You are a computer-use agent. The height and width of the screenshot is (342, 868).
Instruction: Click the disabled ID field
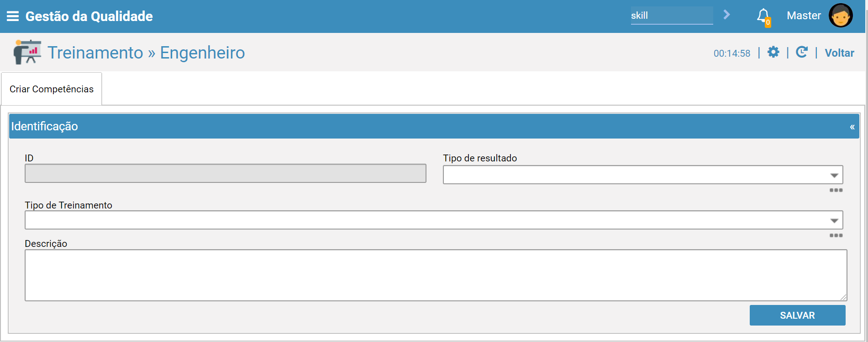pos(226,173)
